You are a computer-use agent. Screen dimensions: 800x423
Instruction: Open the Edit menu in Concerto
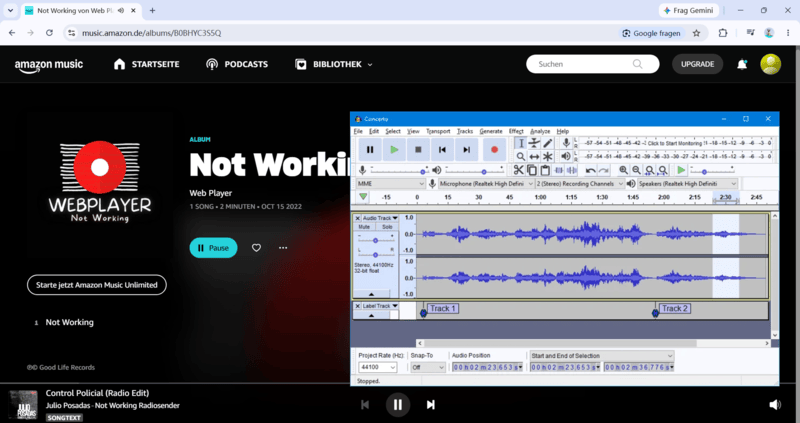(x=374, y=131)
